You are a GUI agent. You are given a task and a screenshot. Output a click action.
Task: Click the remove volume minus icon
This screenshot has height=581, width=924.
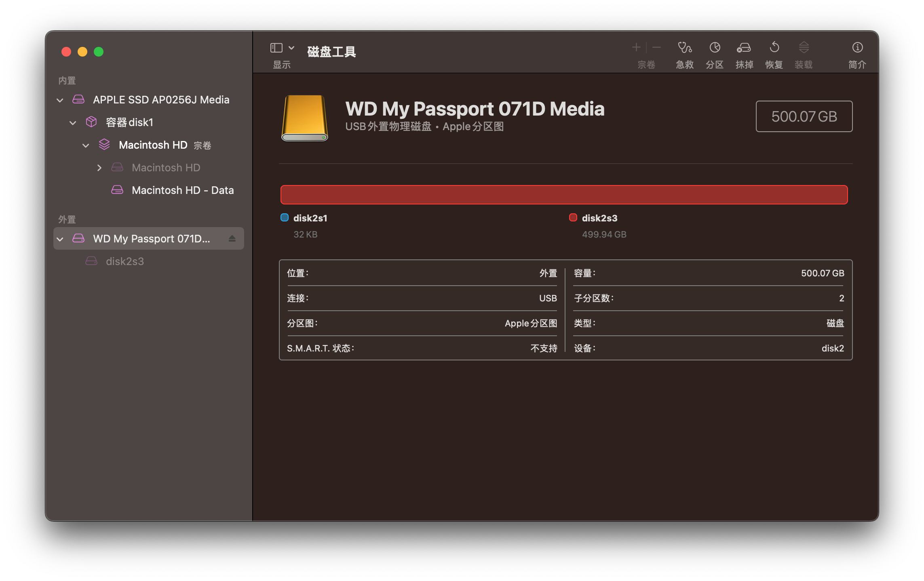pos(657,48)
